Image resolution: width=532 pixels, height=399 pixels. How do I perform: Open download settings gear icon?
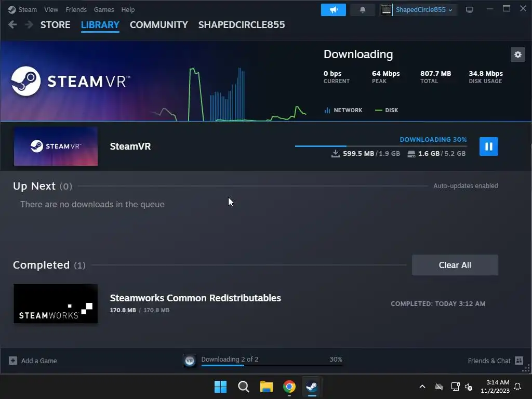click(x=518, y=55)
